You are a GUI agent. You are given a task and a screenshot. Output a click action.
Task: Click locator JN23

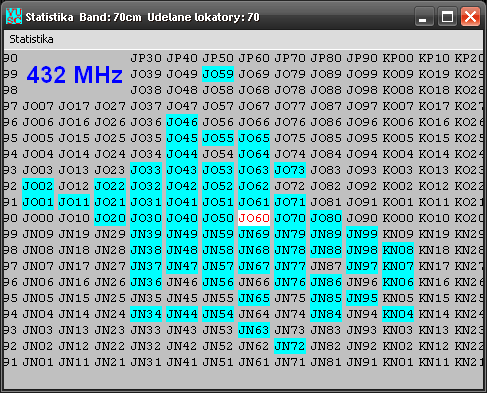coord(110,330)
